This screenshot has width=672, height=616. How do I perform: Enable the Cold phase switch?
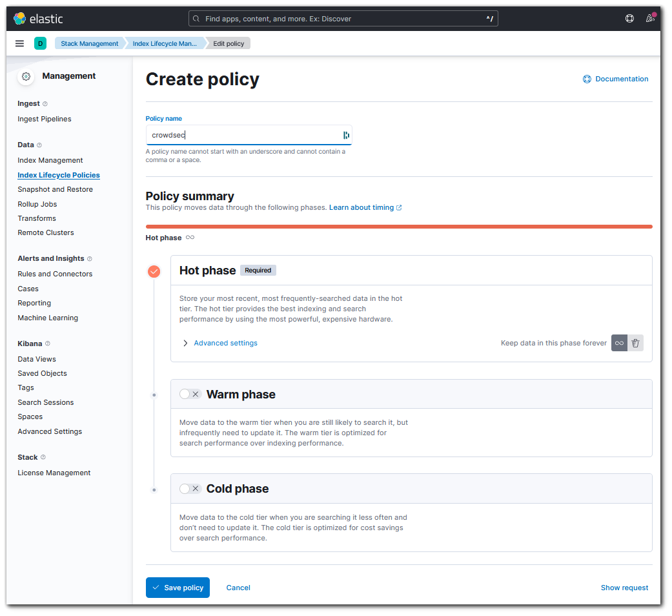[x=190, y=489]
